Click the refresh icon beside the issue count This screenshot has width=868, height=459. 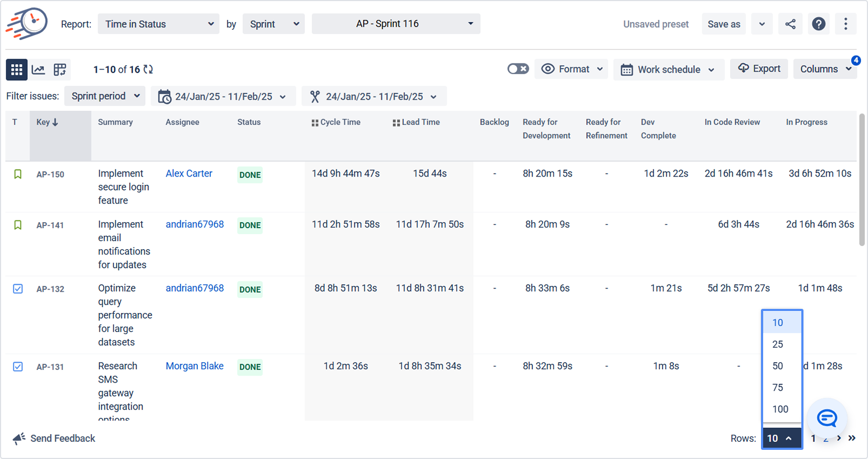point(148,69)
